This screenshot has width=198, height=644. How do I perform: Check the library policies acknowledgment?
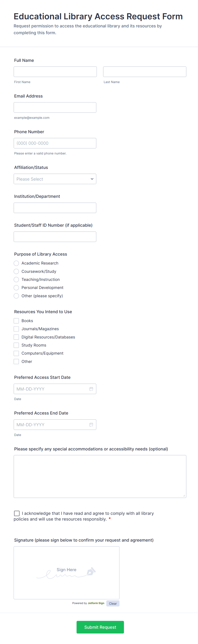click(x=17, y=513)
